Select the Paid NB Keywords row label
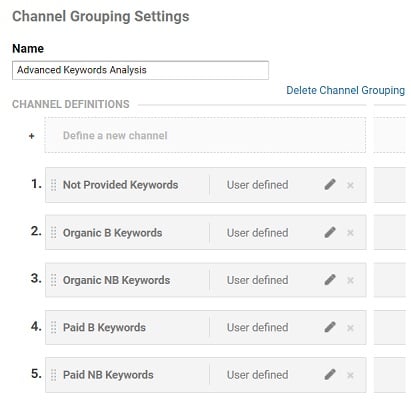This screenshot has width=411, height=400. tap(108, 375)
